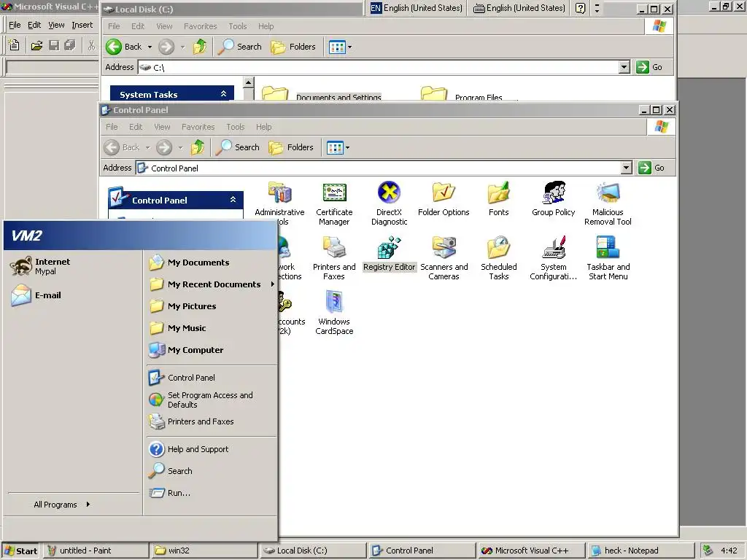This screenshot has height=560, width=747.
Task: Open Folders view in Control Panel toolbar
Action: point(291,147)
